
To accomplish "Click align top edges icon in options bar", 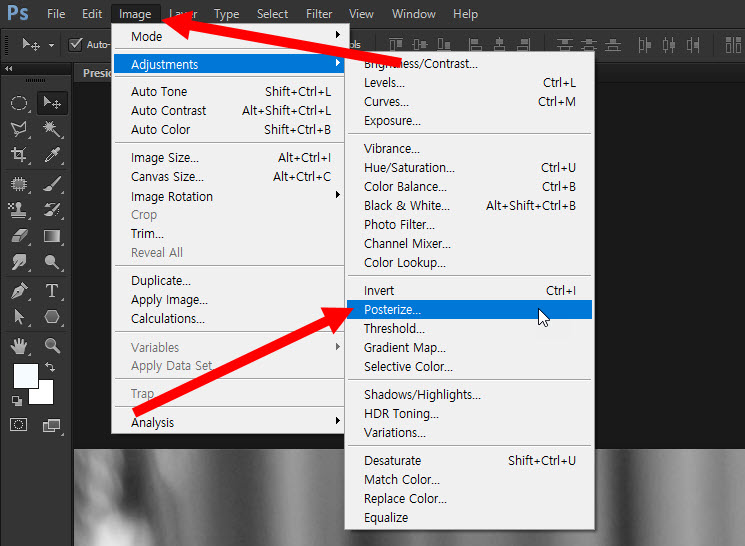I will pos(396,45).
